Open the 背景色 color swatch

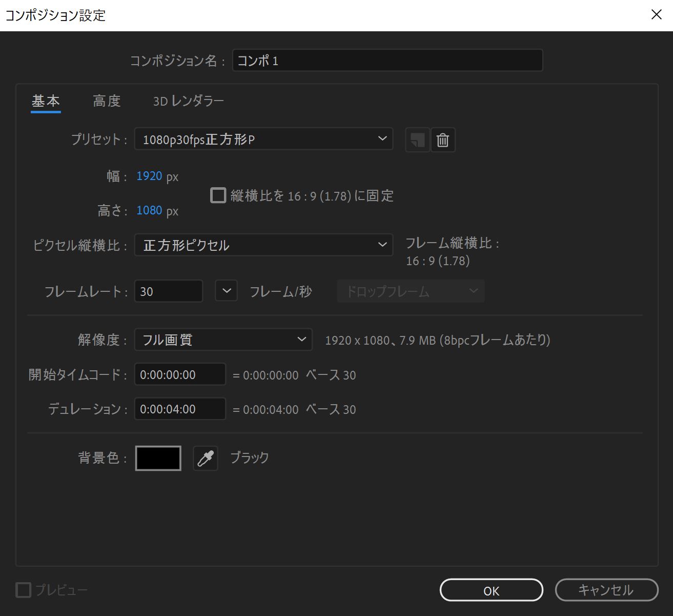(157, 458)
